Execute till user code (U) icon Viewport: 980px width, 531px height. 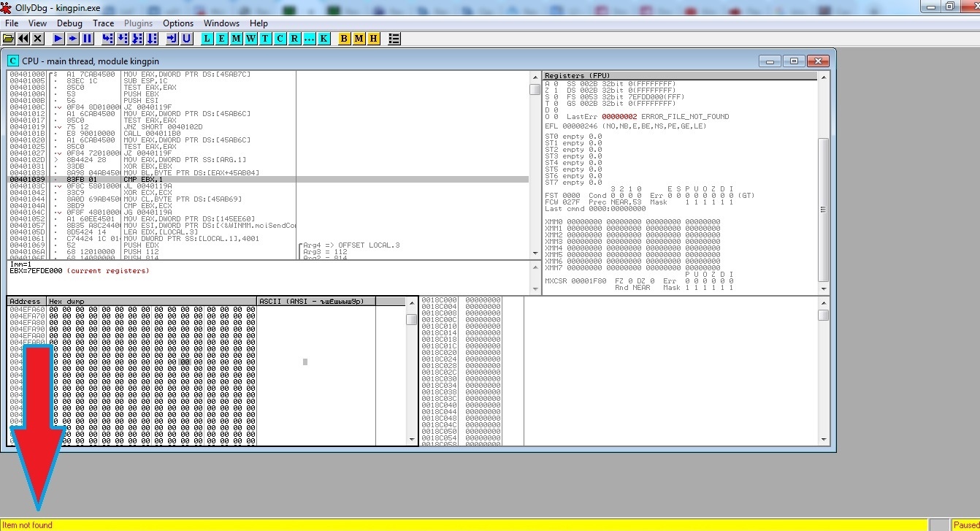point(186,38)
